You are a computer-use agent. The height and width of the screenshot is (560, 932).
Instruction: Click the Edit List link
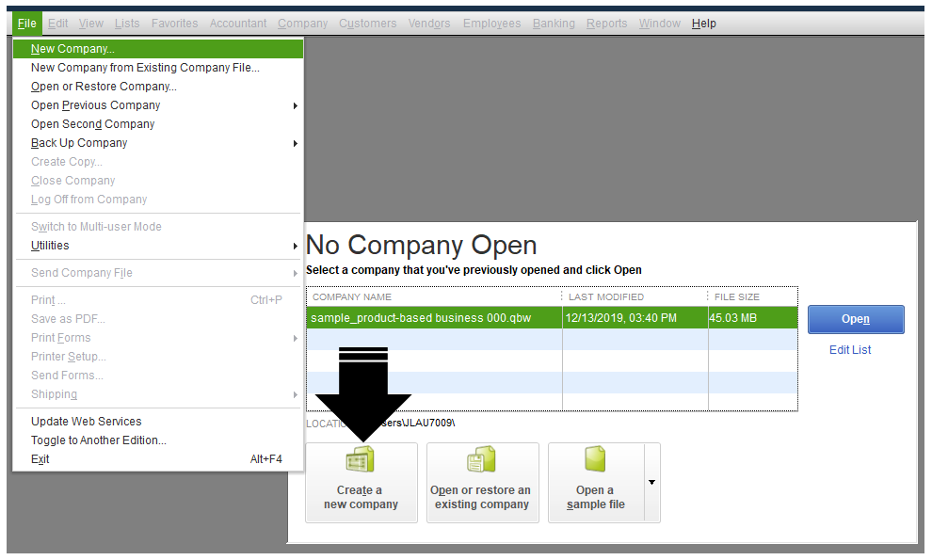[850, 350]
